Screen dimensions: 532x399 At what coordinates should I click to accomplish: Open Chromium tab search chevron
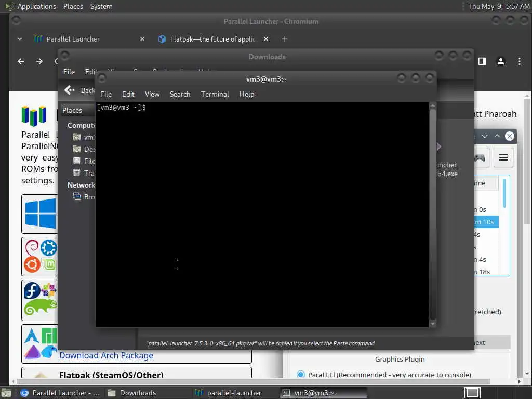coord(20,39)
